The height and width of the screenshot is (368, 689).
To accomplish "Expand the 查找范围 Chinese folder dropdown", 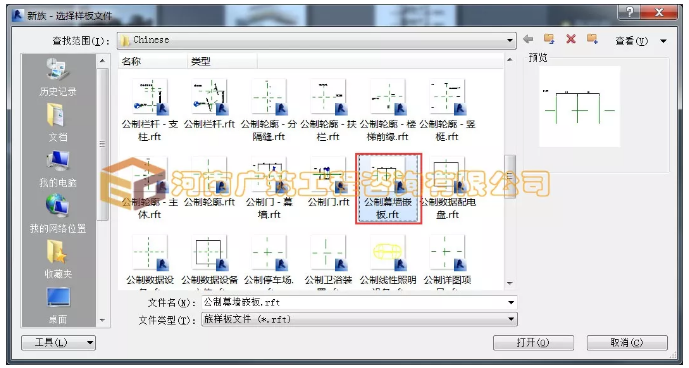I will [x=510, y=40].
